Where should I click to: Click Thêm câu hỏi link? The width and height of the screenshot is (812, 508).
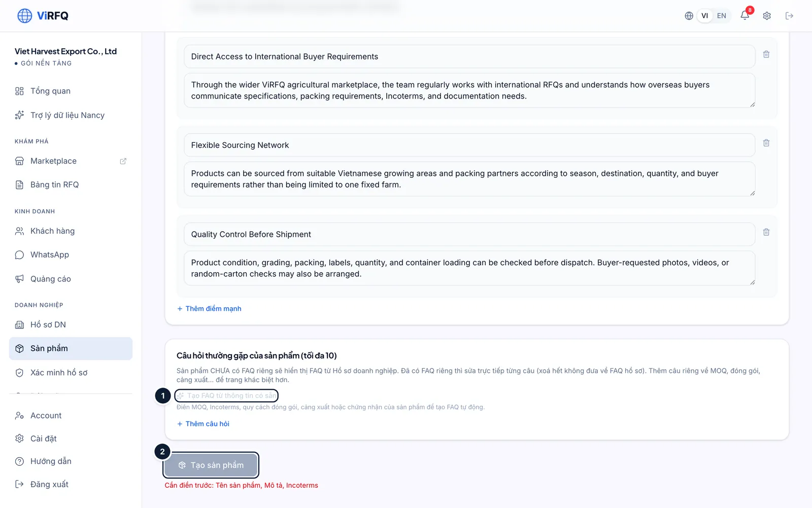coord(203,424)
